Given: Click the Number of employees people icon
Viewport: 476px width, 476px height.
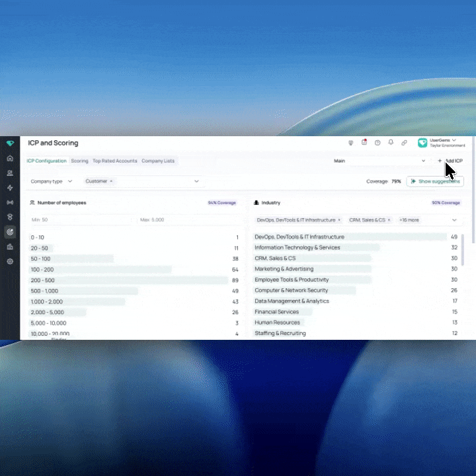Looking at the screenshot, I should coord(32,203).
